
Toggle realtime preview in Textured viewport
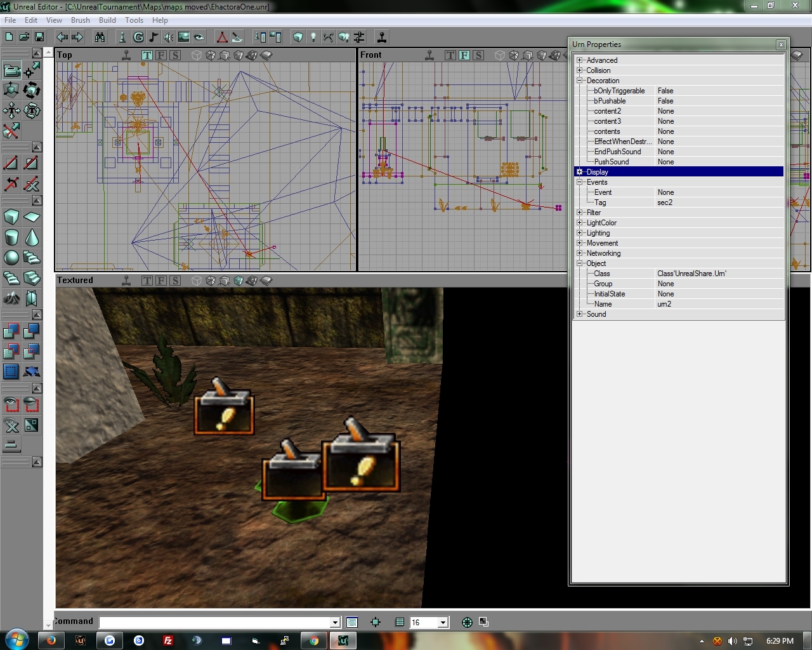pos(126,281)
